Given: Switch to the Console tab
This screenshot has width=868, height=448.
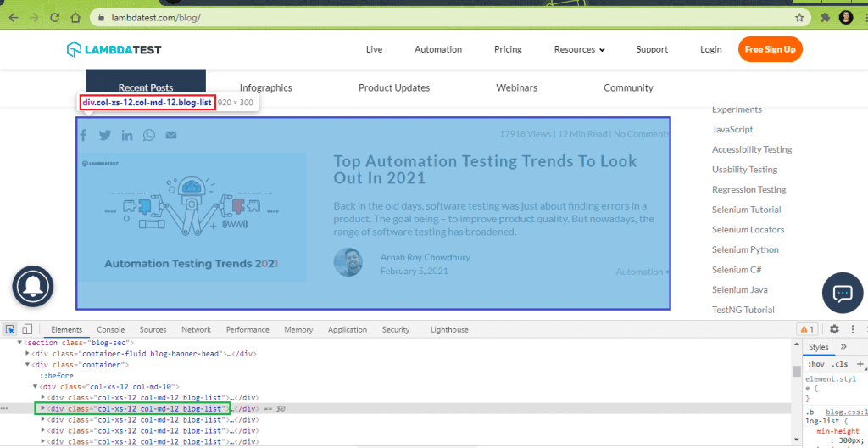Looking at the screenshot, I should tap(111, 329).
